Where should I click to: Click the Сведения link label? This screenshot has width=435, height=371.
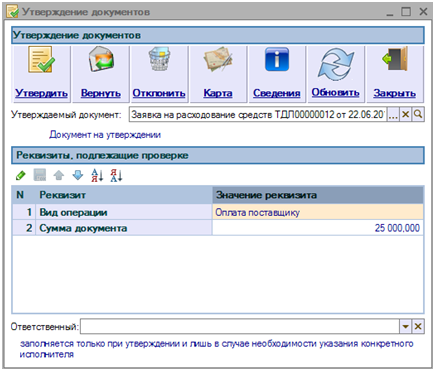point(277,93)
